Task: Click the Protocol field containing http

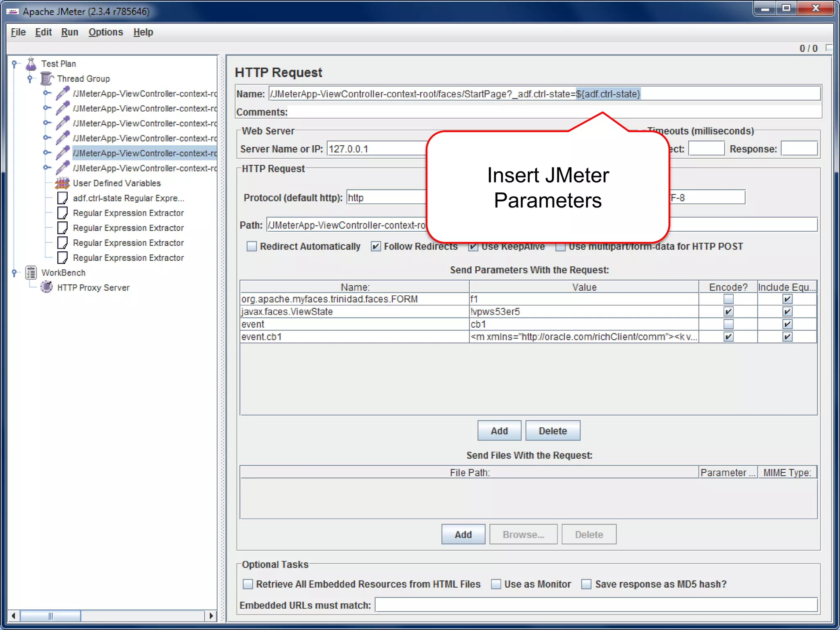Action: coord(387,197)
